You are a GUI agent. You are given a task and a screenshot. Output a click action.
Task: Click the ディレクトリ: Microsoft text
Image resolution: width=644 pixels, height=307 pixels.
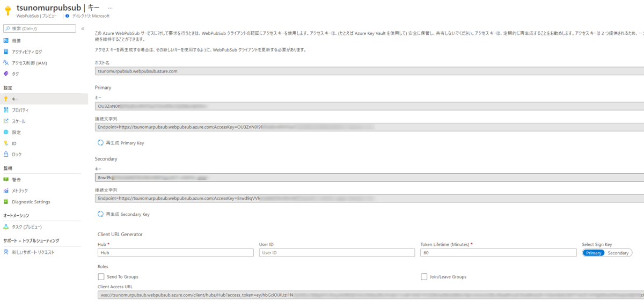coord(90,16)
